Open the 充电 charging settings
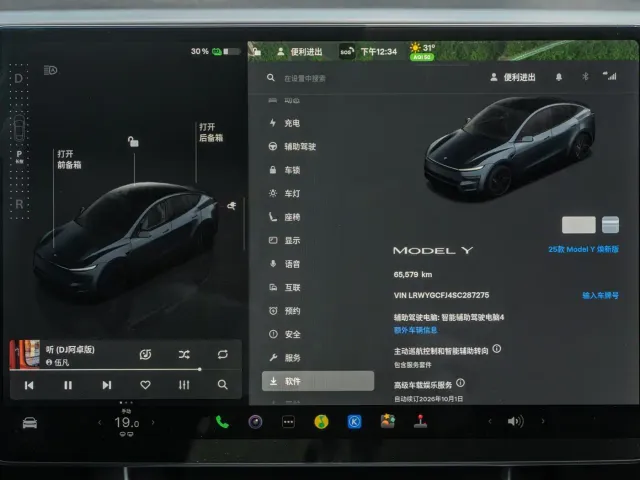Screen dimensions: 640x480 click(x=284, y=123)
